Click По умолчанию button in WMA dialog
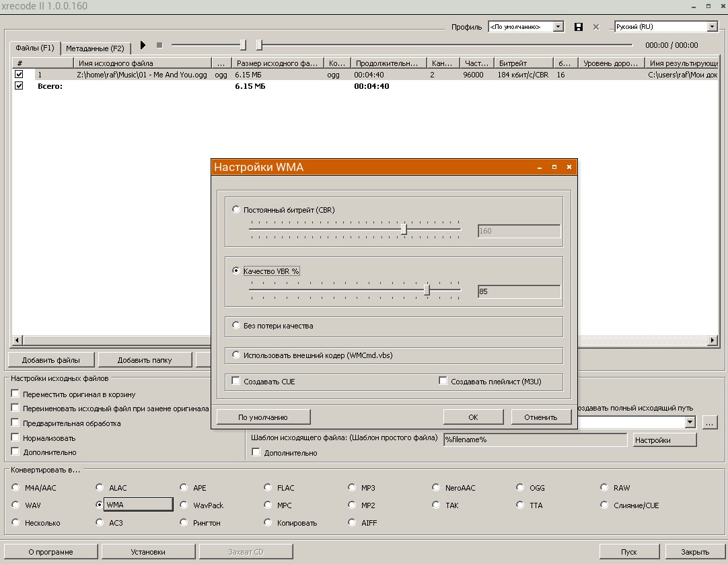 (x=263, y=417)
